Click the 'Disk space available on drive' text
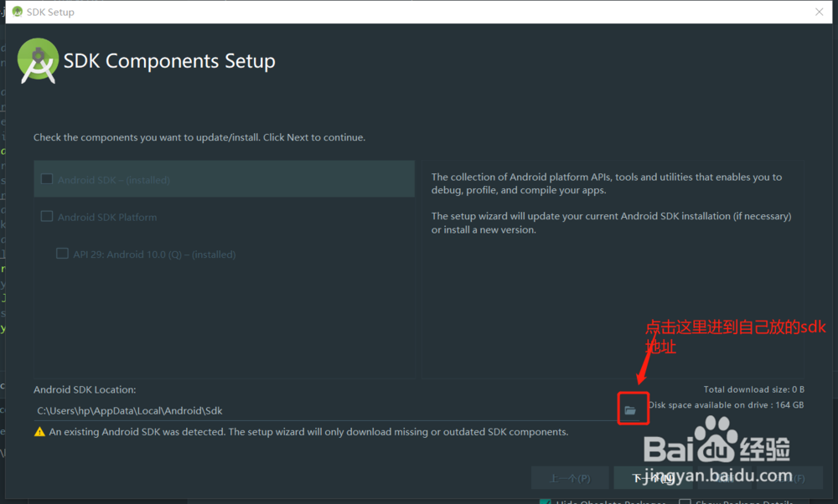This screenshot has height=504, width=838. (726, 404)
